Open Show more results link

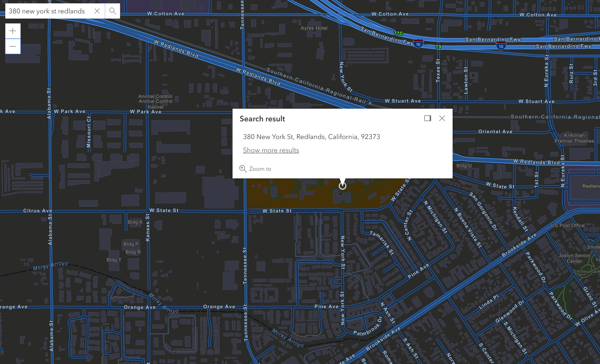[x=271, y=150]
